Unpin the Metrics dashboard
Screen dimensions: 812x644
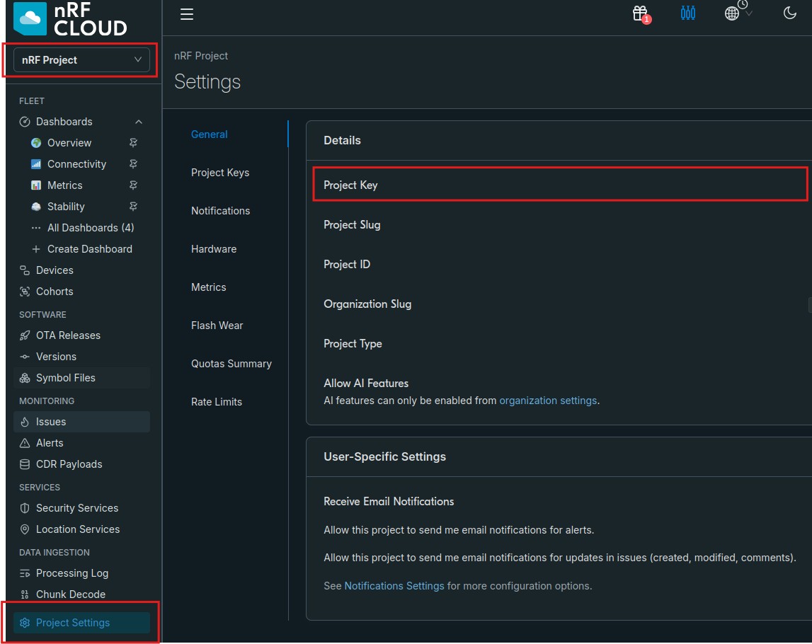[x=133, y=185]
